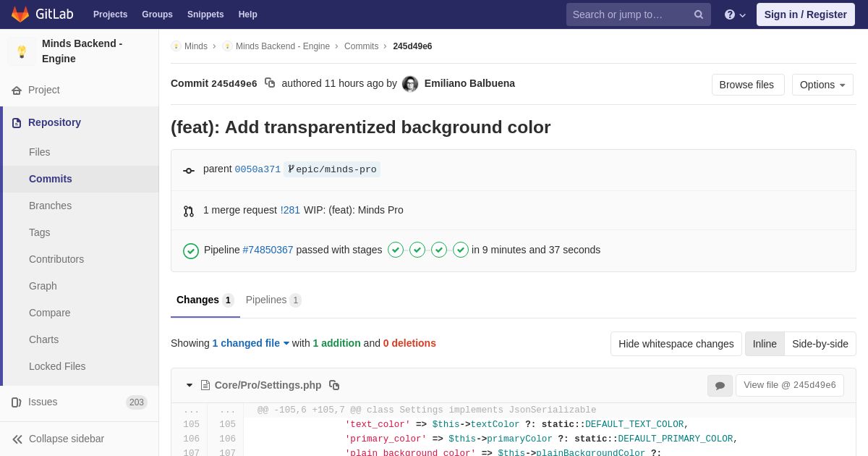This screenshot has width=868, height=456.
Task: Open pipeline #74850367 link
Action: [x=268, y=250]
